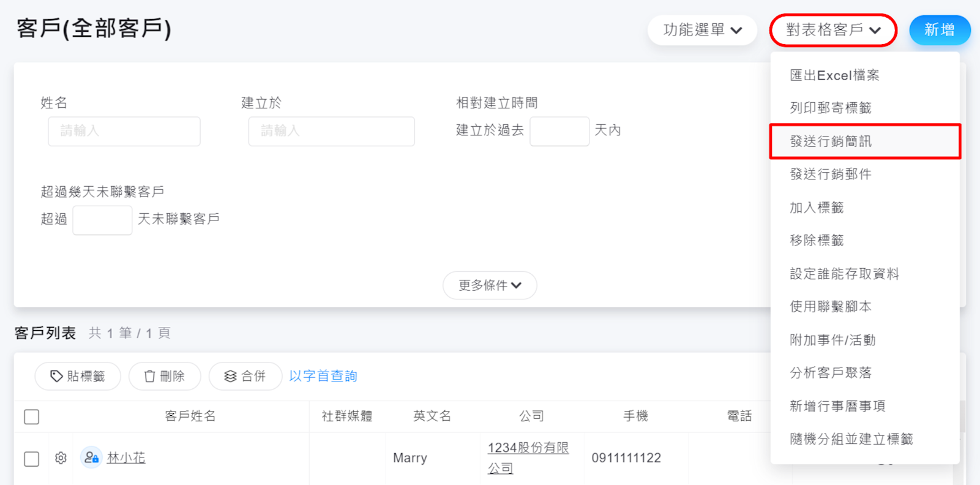
Task: Click the gear icon beside 林小花
Action: (x=61, y=457)
